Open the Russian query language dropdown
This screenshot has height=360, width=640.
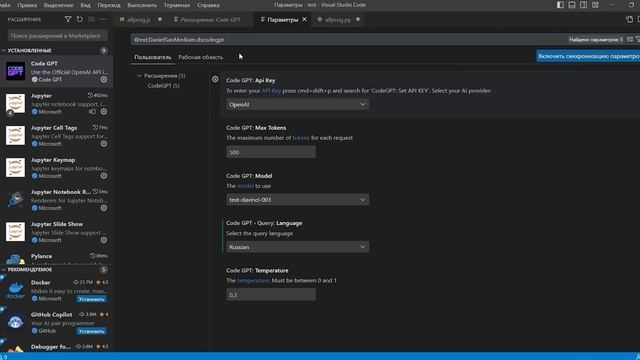click(298, 247)
